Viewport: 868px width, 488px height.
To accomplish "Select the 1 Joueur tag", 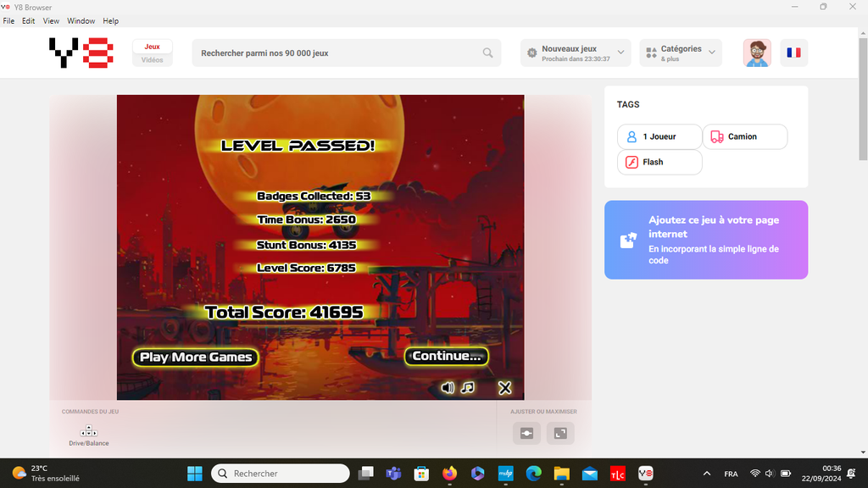I will [x=659, y=136].
